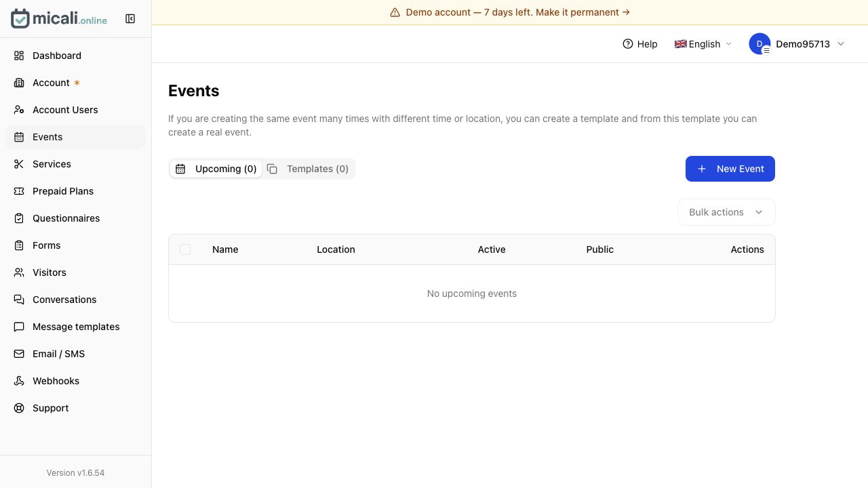Navigate to Prepaid Plans
868x488 pixels.
coord(75,191)
